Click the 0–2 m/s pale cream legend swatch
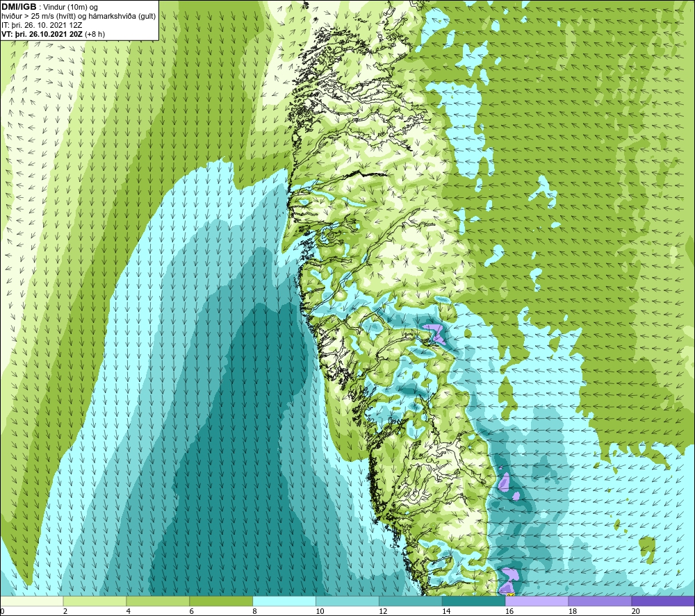The height and width of the screenshot is (616, 695). point(32,601)
